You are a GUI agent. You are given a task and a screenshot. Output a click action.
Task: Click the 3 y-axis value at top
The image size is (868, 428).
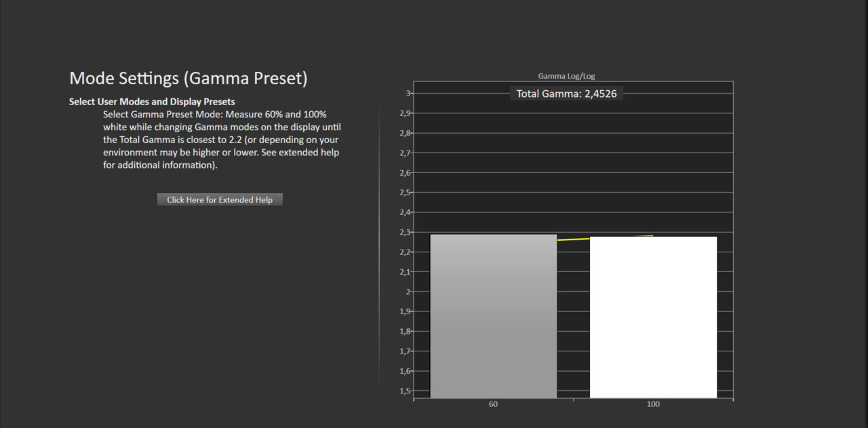tap(408, 93)
